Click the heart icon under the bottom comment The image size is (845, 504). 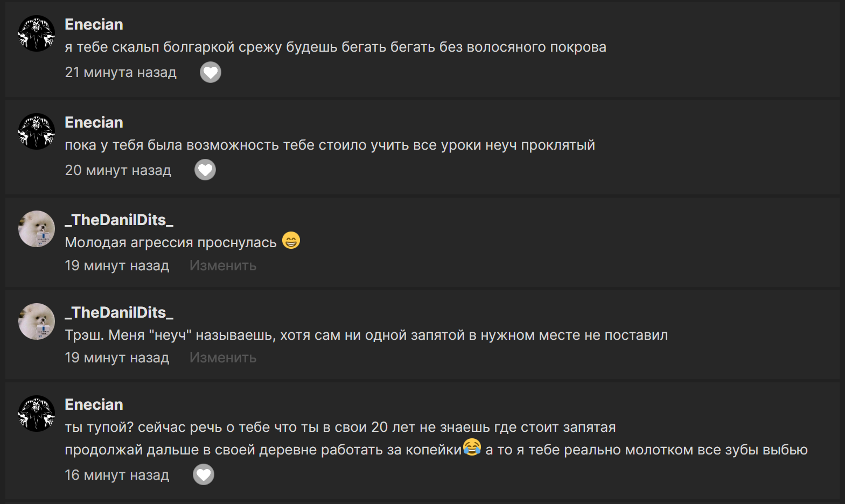(x=203, y=474)
